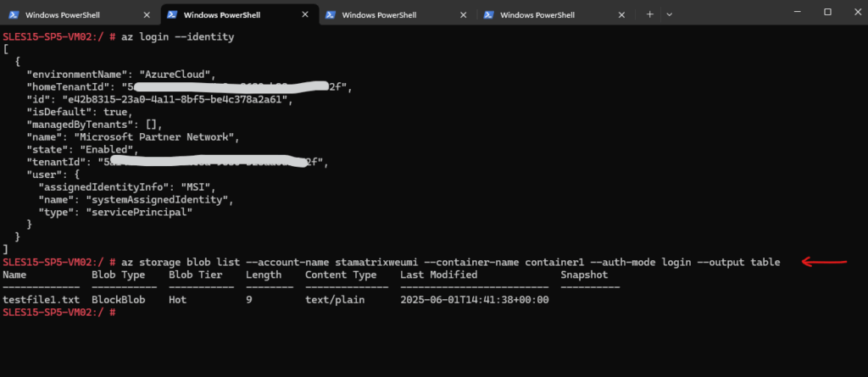868x377 pixels.
Task: Click the last empty SLES15-SP5-VM02 prompt
Action: pyautogui.click(x=58, y=313)
